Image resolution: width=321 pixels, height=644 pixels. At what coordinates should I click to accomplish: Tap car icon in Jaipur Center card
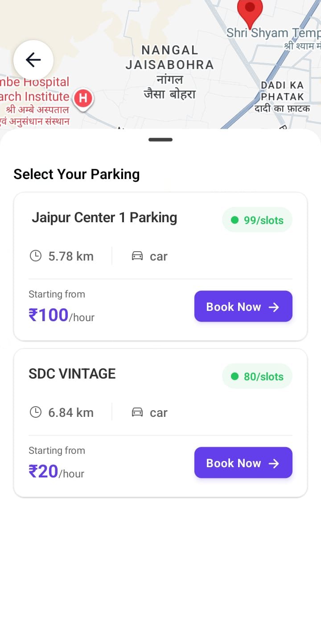point(137,256)
